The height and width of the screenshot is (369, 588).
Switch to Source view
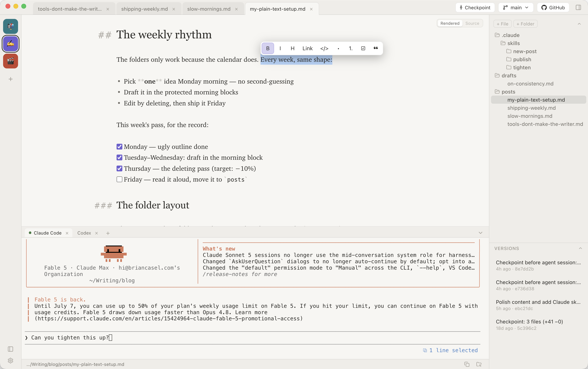pos(472,23)
